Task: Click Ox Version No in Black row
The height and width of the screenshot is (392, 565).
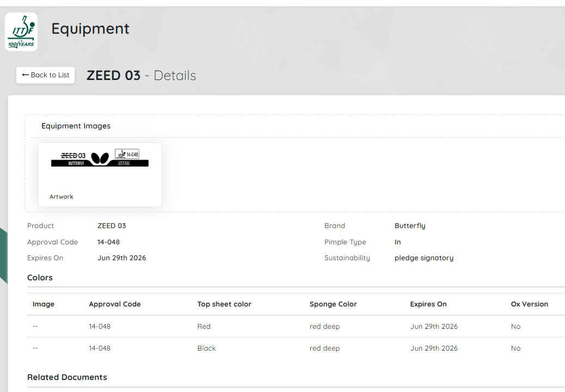Action: click(x=515, y=348)
